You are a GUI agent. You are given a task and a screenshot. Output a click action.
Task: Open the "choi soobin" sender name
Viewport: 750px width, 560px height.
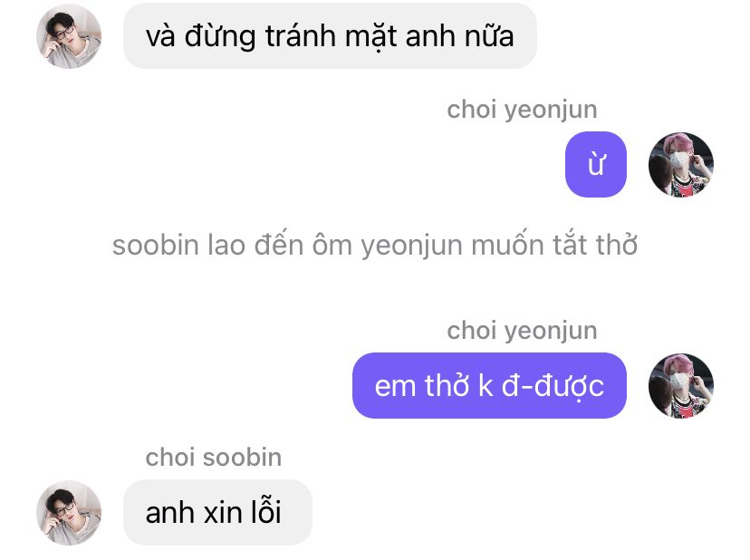tap(214, 458)
